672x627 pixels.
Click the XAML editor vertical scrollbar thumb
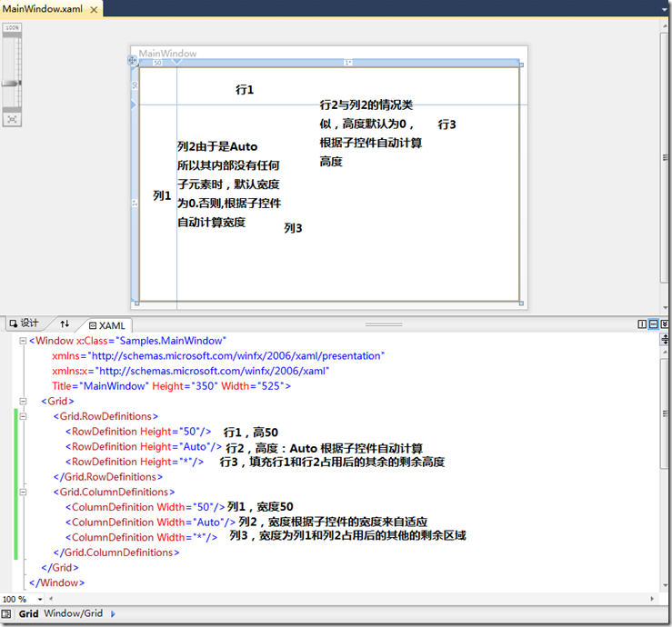click(665, 413)
